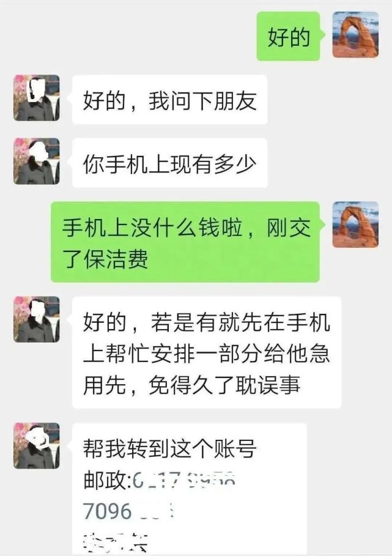The image size is (392, 556).
Task: Tap the 帮我转到这个账号 text line
Action: click(x=170, y=448)
